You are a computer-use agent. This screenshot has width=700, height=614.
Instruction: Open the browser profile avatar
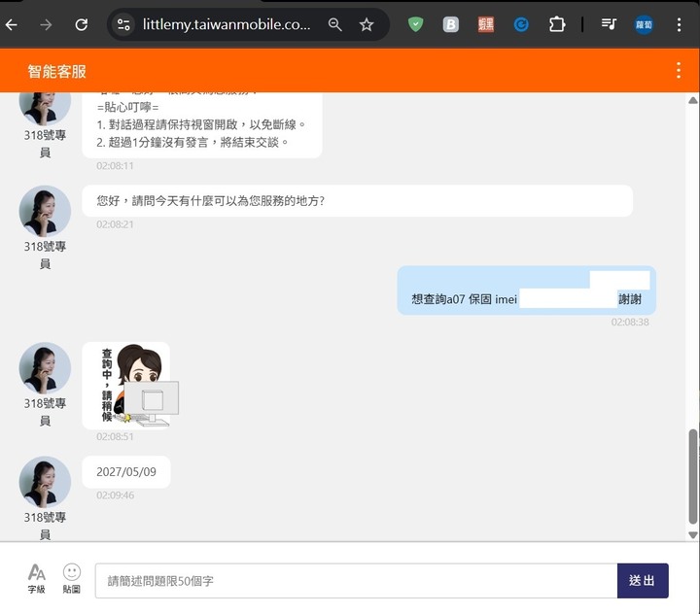pyautogui.click(x=644, y=24)
